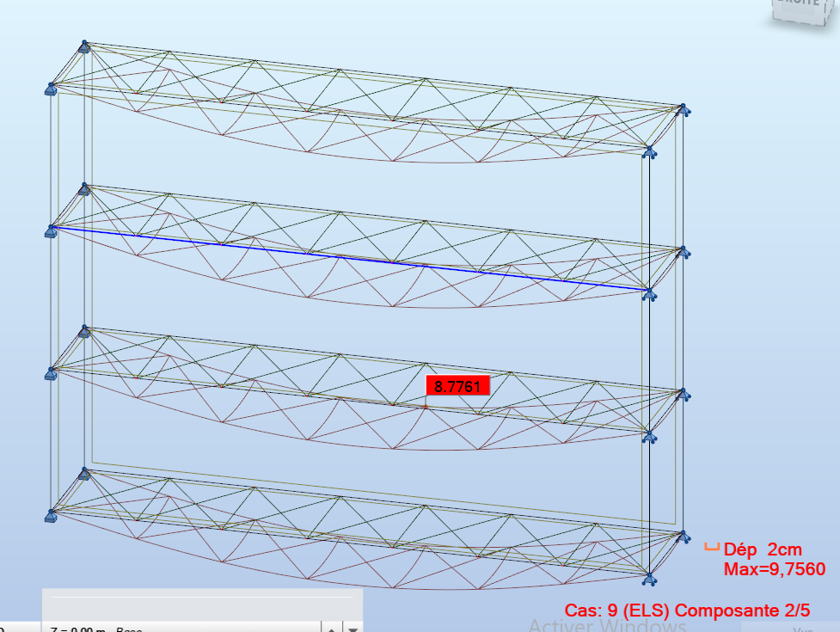Click the Cas: 9 (ELS) Composante 2/5 caption
This screenshot has width=840, height=632.
tap(686, 611)
